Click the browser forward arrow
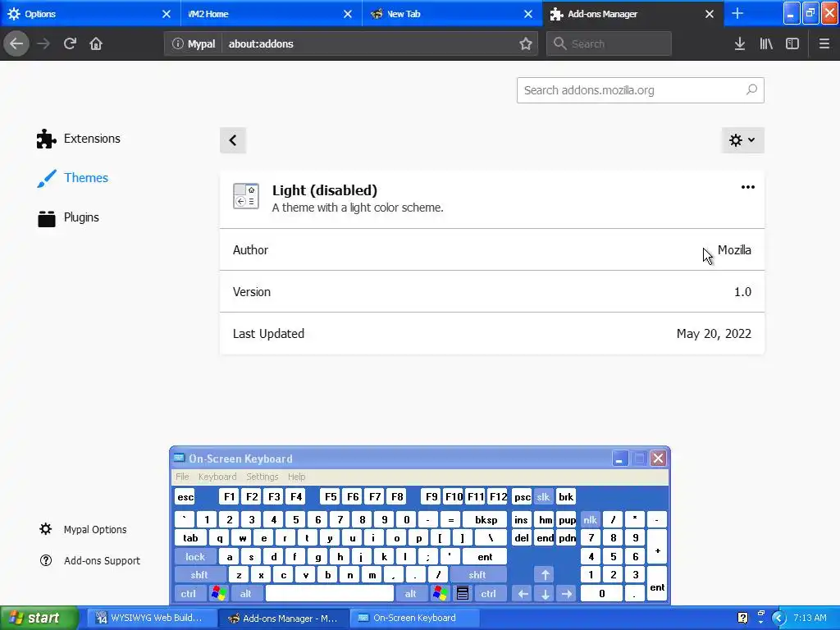This screenshot has width=840, height=630. [x=43, y=43]
